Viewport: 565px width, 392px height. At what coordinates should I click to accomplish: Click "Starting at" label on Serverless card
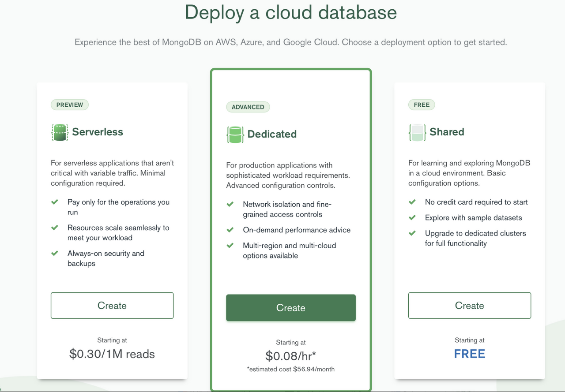tap(112, 340)
